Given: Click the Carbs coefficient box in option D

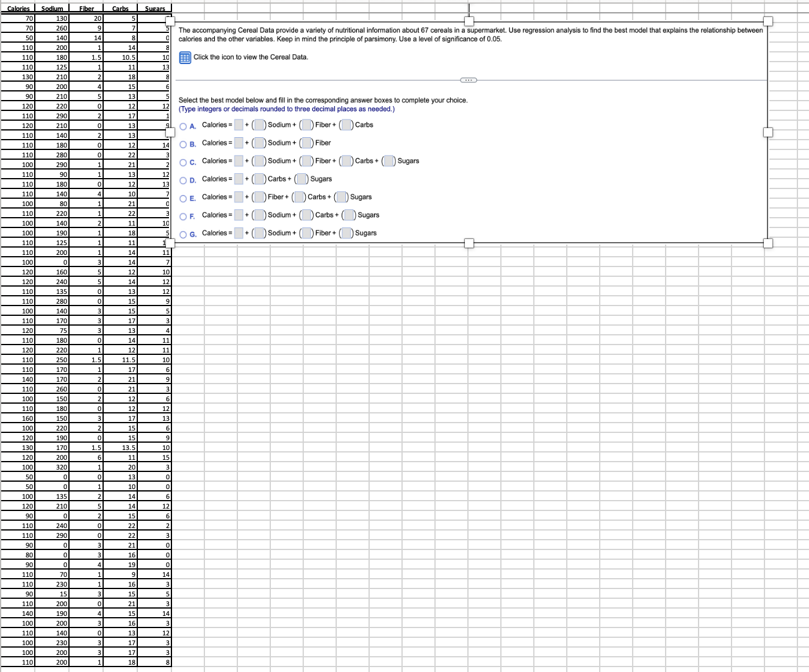Looking at the screenshot, I should click(259, 179).
